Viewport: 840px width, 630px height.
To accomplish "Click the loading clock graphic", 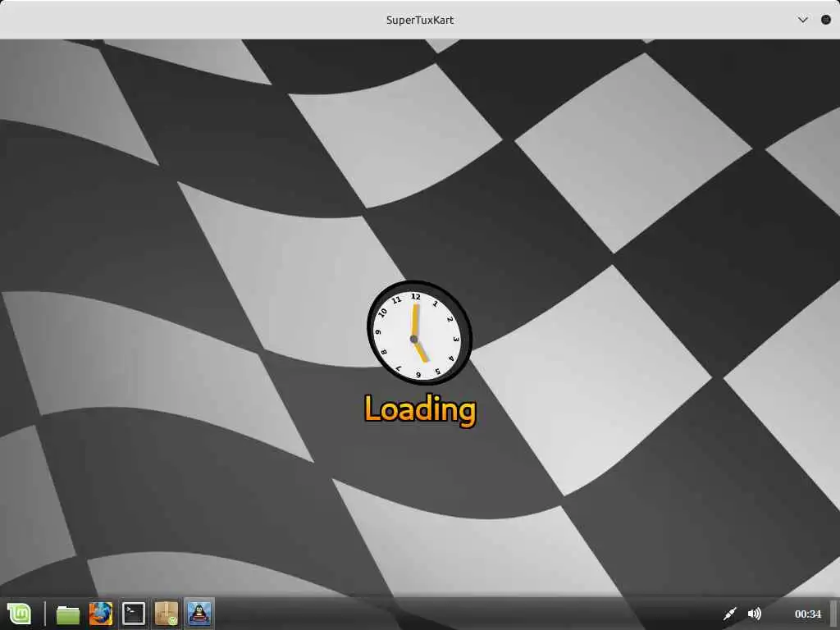I will (x=419, y=333).
